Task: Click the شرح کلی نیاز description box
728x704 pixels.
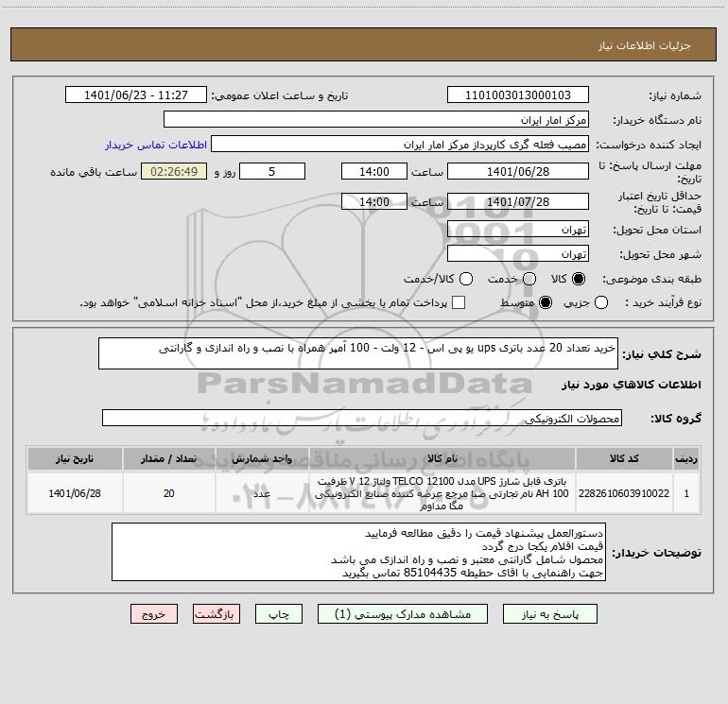Action: (358, 353)
